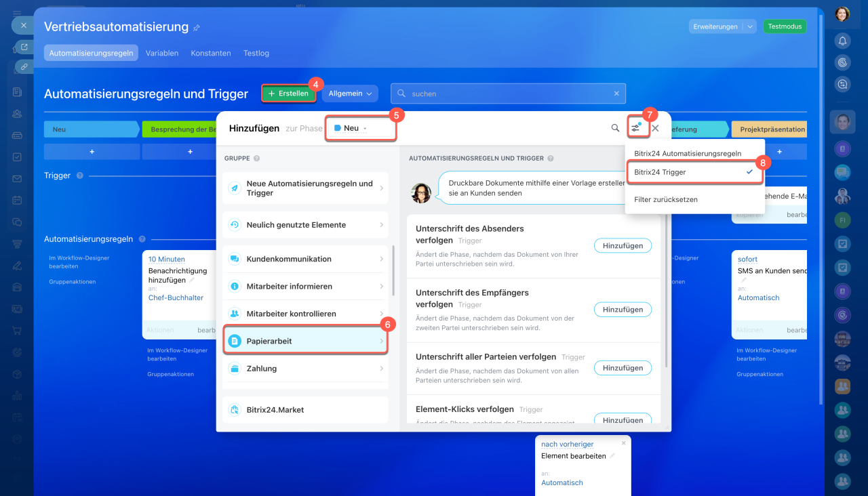The width and height of the screenshot is (868, 496).
Task: Click the clock icon of Neulich genutzte Elemente
Action: click(234, 225)
